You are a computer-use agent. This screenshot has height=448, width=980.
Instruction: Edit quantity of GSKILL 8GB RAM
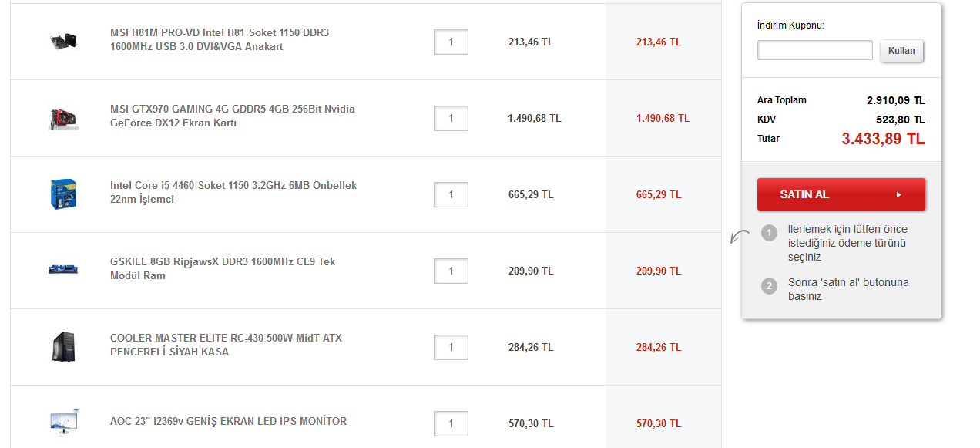pos(451,271)
